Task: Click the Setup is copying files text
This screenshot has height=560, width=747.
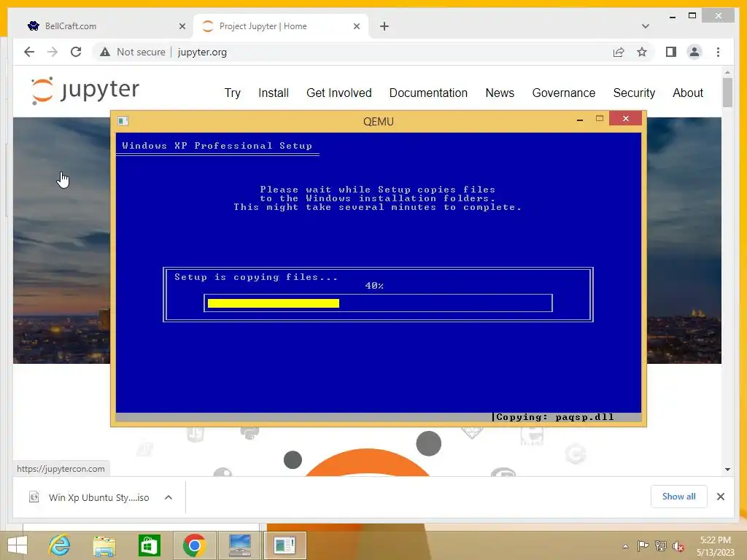Action: [256, 277]
